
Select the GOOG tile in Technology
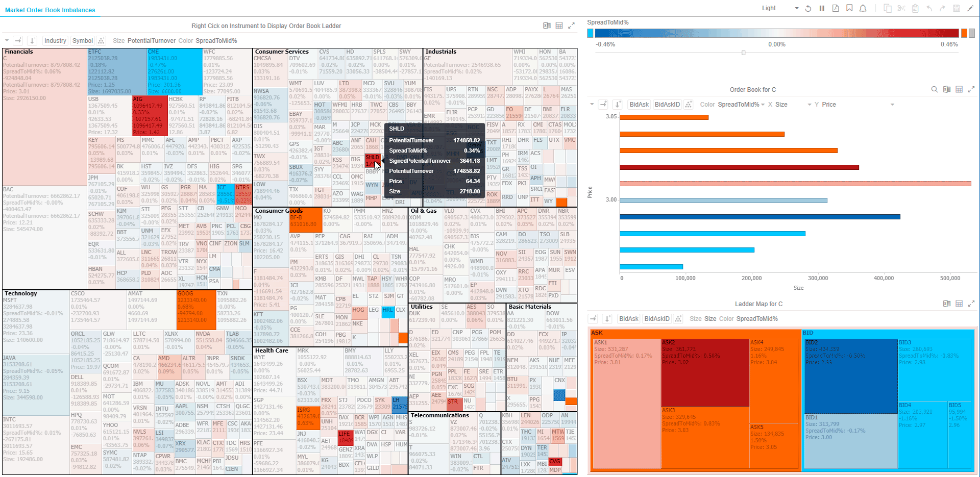pyautogui.click(x=197, y=310)
